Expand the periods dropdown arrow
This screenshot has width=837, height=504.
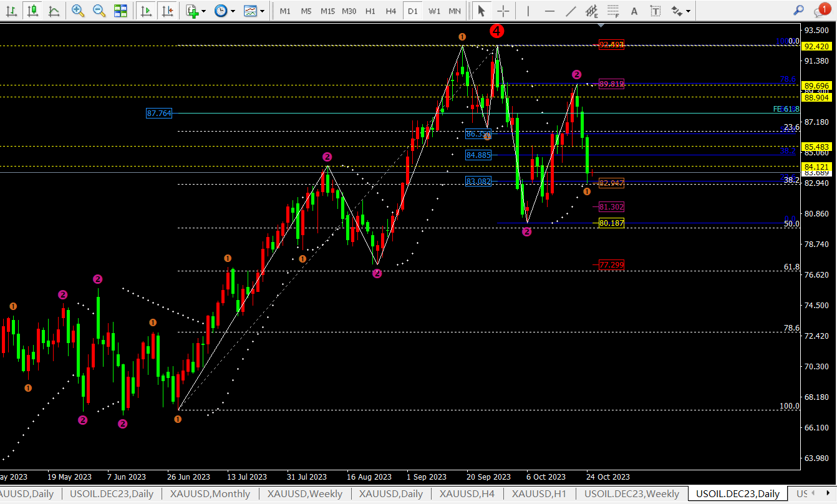coord(233,11)
